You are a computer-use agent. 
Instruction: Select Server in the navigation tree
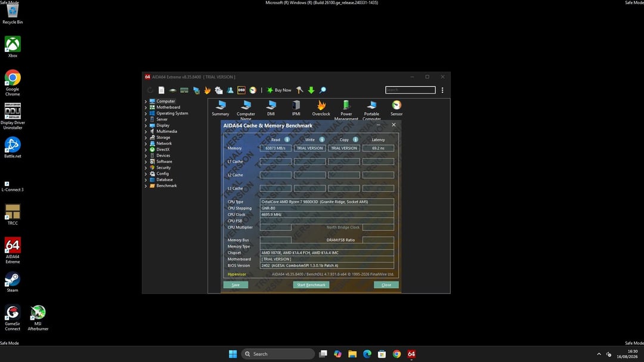(162, 119)
